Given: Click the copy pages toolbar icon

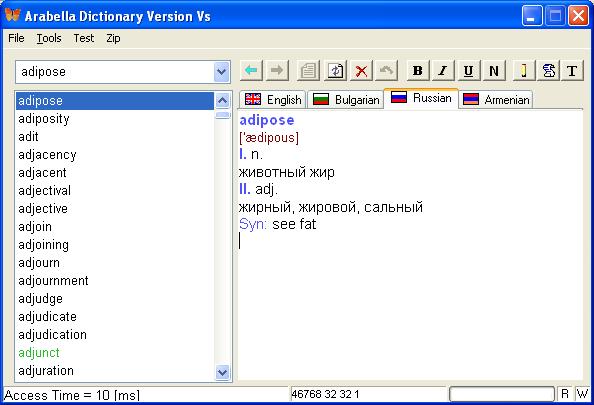Looking at the screenshot, I should click(x=308, y=70).
